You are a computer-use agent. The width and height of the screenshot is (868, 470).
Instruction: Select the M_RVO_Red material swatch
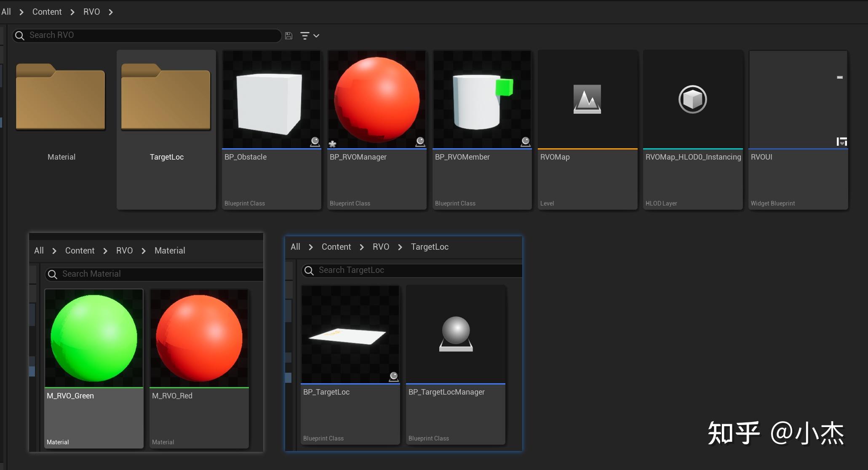point(199,338)
